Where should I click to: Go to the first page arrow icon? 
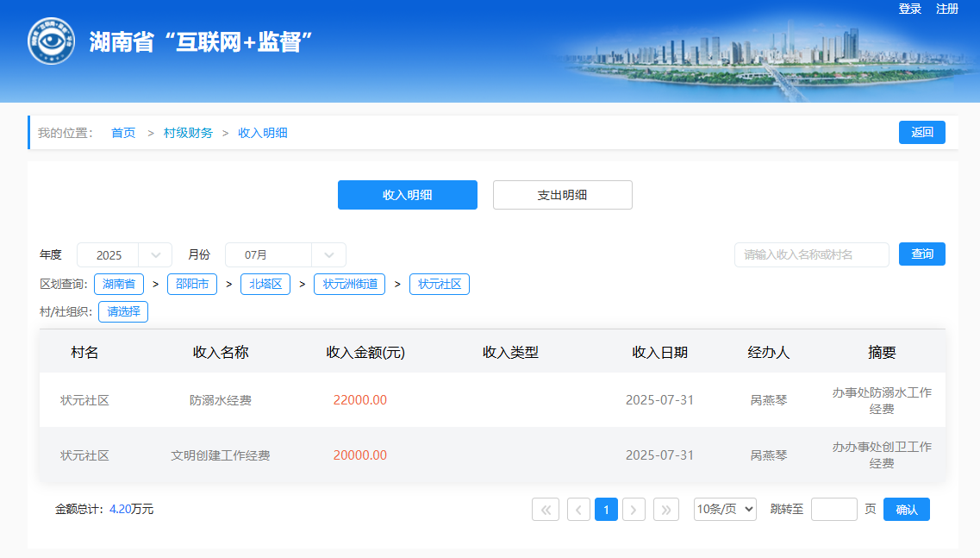(546, 510)
